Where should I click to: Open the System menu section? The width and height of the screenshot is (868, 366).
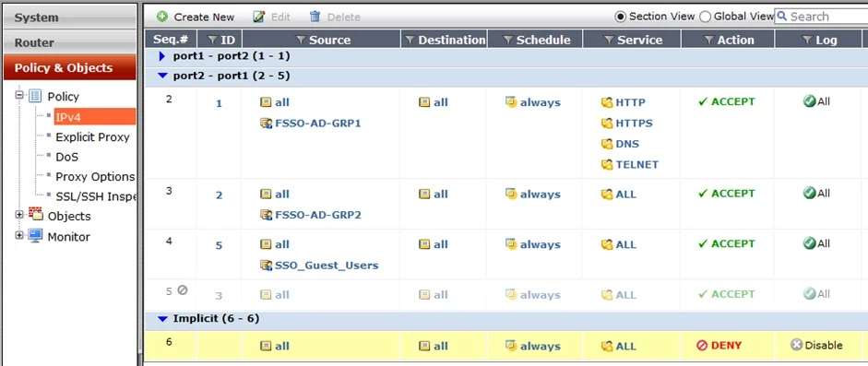click(x=70, y=18)
